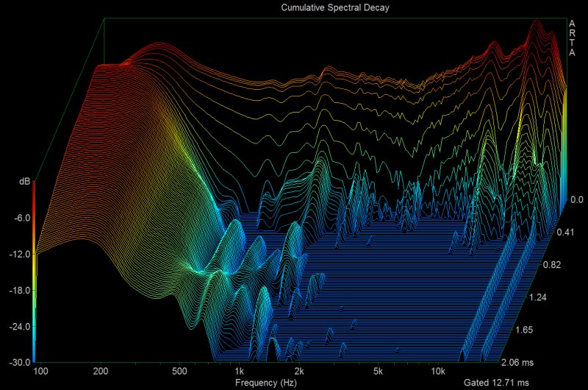Click the 2.06 ms time axis value
Screen dimensions: 588x390
pos(517,362)
